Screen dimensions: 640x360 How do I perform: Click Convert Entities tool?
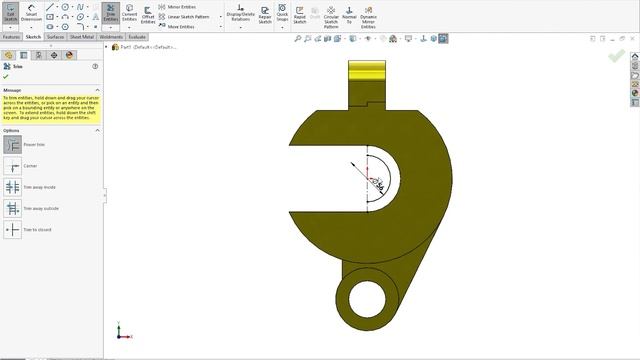click(x=129, y=13)
